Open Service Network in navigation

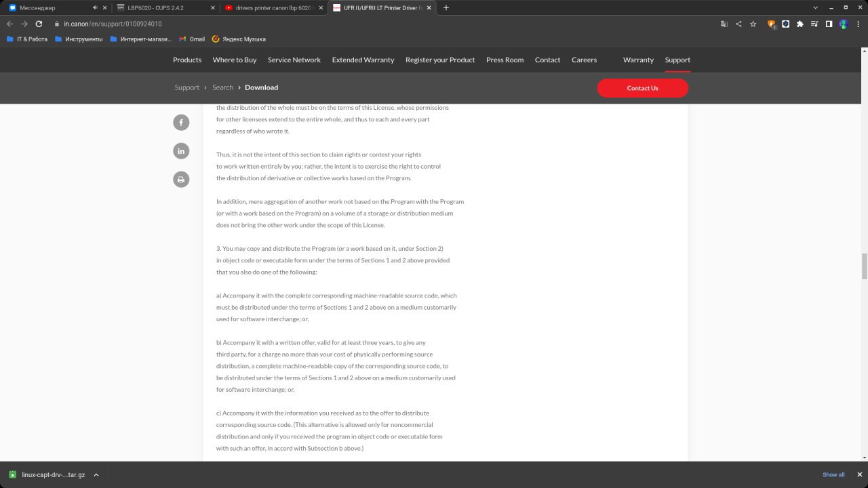point(294,60)
